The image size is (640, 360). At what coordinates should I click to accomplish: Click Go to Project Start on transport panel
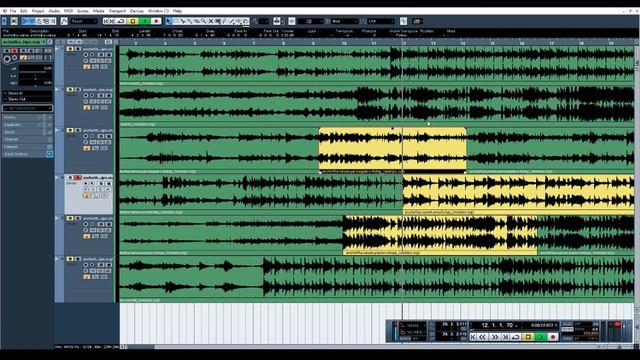pos(473,337)
